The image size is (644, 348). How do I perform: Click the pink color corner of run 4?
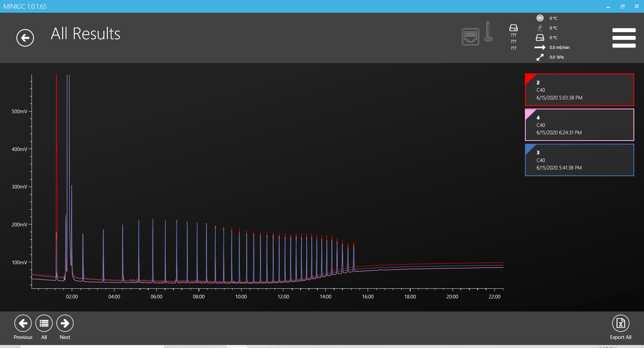pos(529,113)
